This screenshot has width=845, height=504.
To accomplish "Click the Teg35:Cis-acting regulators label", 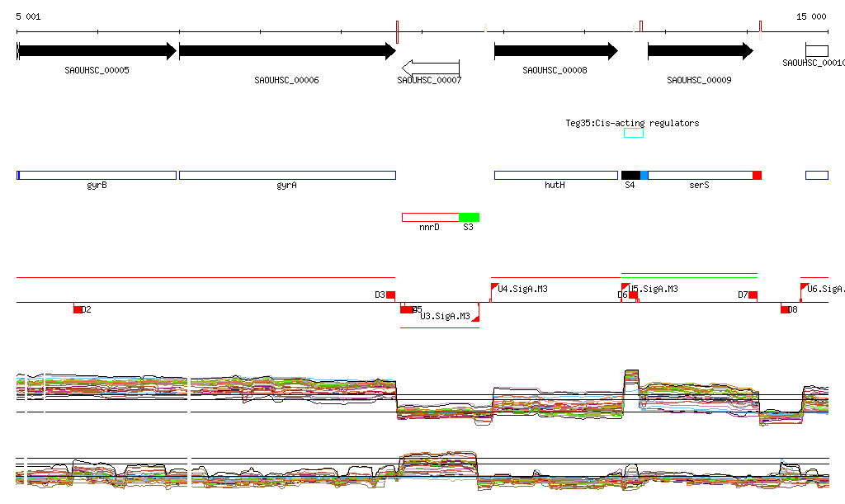I will click(632, 123).
